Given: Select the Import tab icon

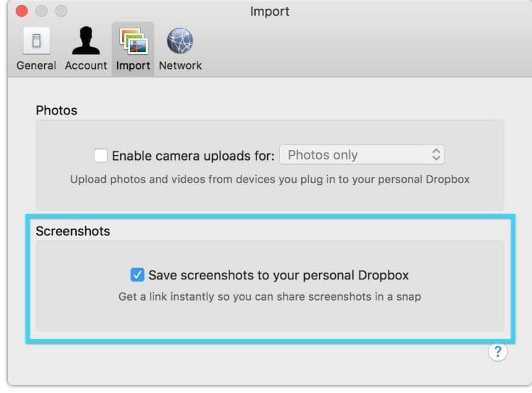Looking at the screenshot, I should pyautogui.click(x=133, y=49).
